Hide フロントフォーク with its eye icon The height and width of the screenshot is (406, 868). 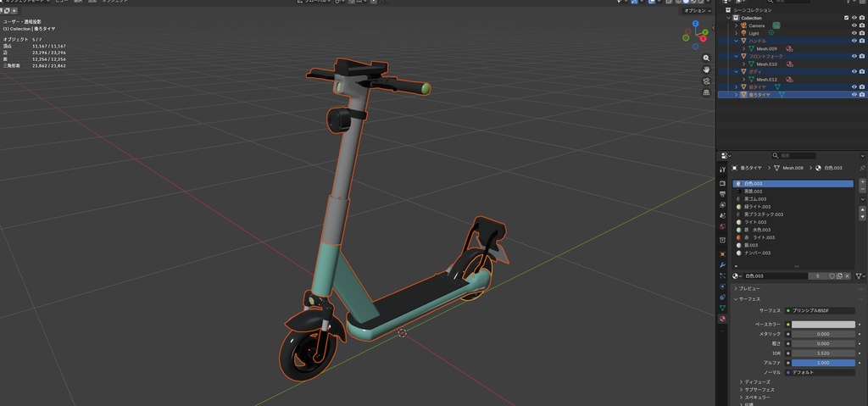(x=854, y=57)
